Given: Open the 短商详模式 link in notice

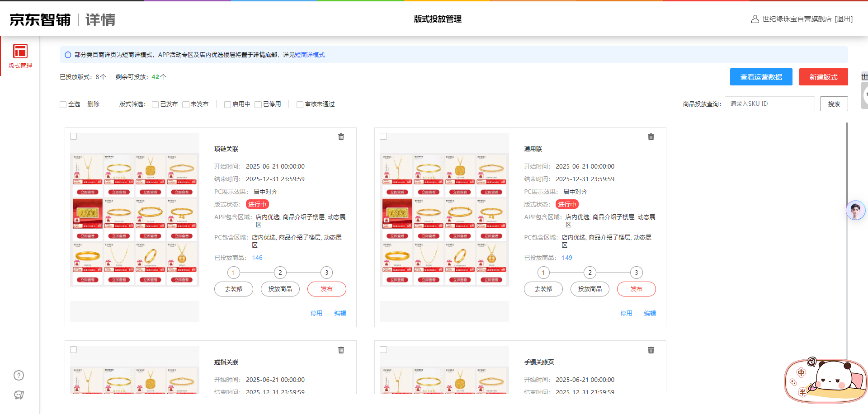Looking at the screenshot, I should point(310,55).
